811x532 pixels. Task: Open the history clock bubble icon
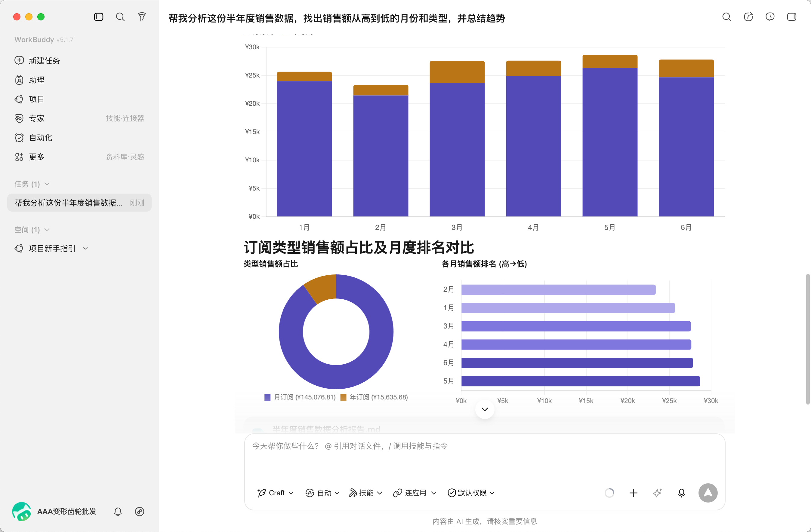(770, 17)
